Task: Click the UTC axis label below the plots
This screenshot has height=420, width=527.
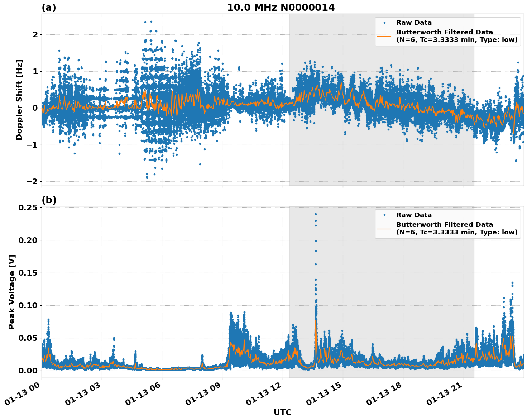Action: pos(282,412)
